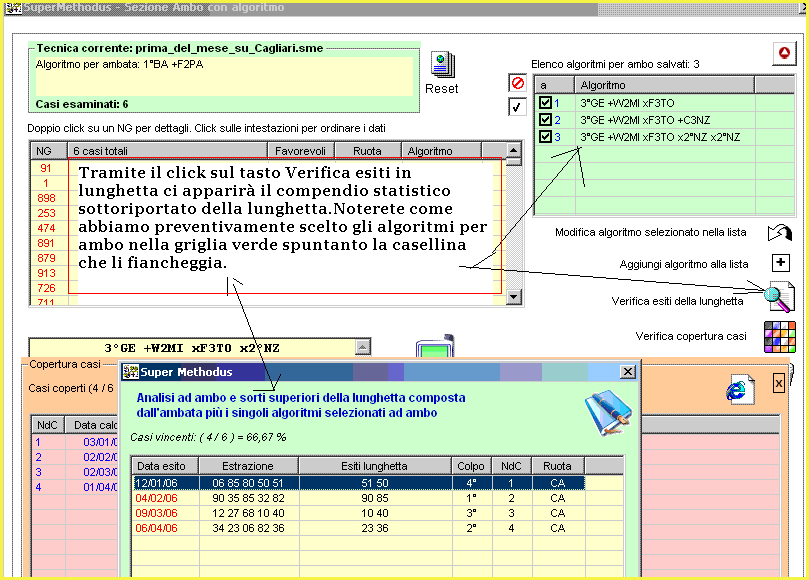Sort by the NG column header
Viewport: 809px width, 580px height.
click(x=49, y=151)
